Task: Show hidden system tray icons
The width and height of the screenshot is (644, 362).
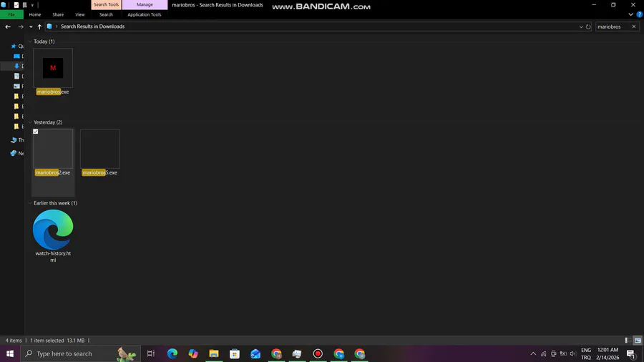Action: (533, 353)
